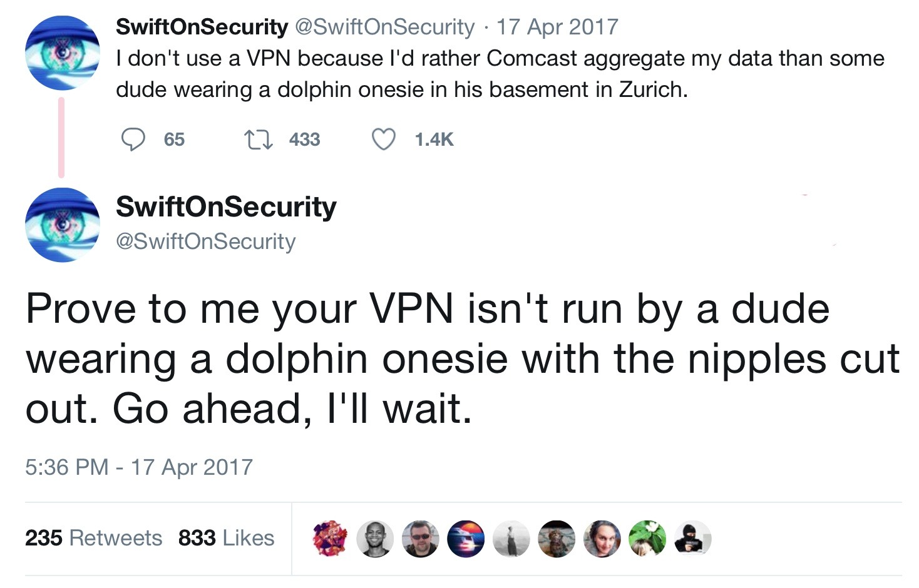Click the retweet arrows icon
This screenshot has height=588, width=919.
[259, 139]
